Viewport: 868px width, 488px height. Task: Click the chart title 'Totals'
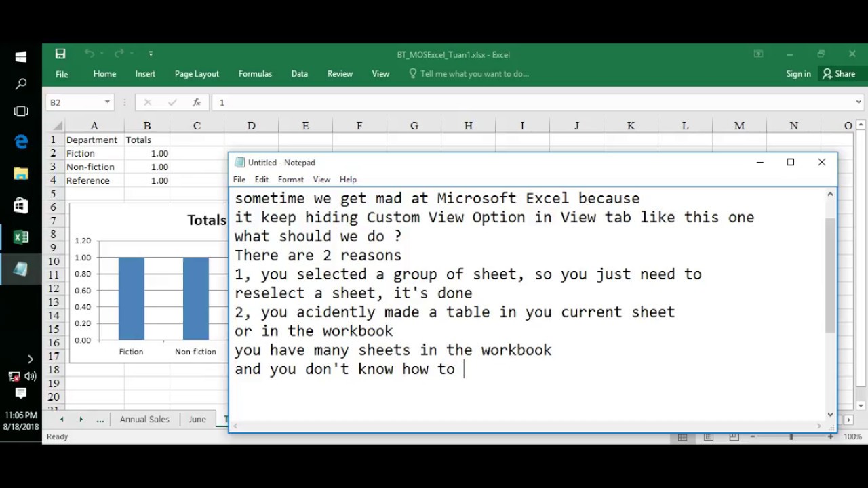pos(207,220)
